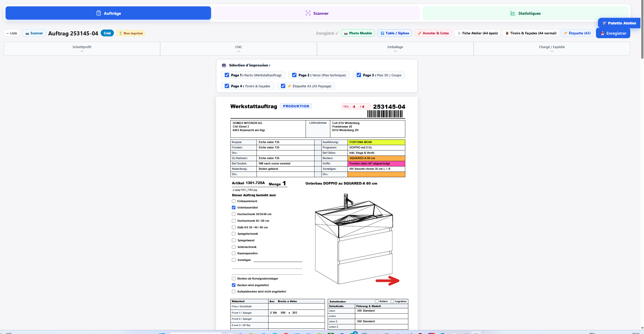Image resolution: width=644 pixels, height=334 pixels.
Task: Click the printer icon in Sélection d'impression
Action: [x=224, y=65]
